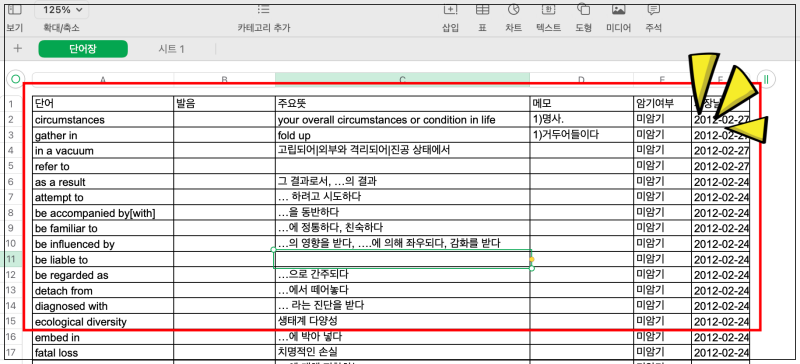The width and height of the screenshot is (800, 364).
Task: Click the '미암기' cell in circumstances row
Action: tap(663, 119)
